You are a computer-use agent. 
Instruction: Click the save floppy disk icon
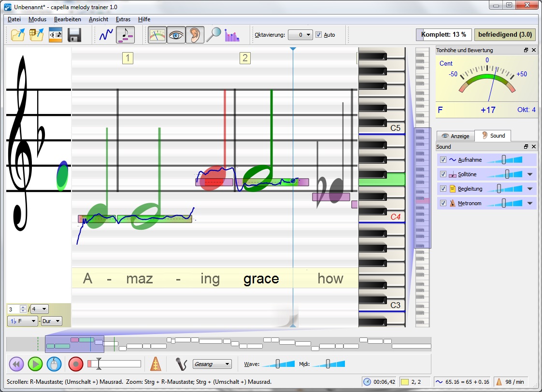pos(74,35)
